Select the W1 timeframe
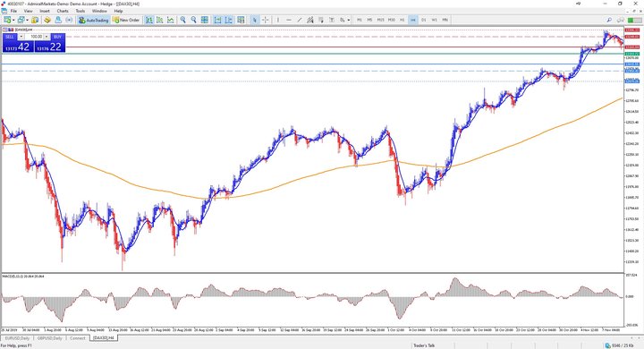The height and width of the screenshot is (349, 644). pos(434,20)
